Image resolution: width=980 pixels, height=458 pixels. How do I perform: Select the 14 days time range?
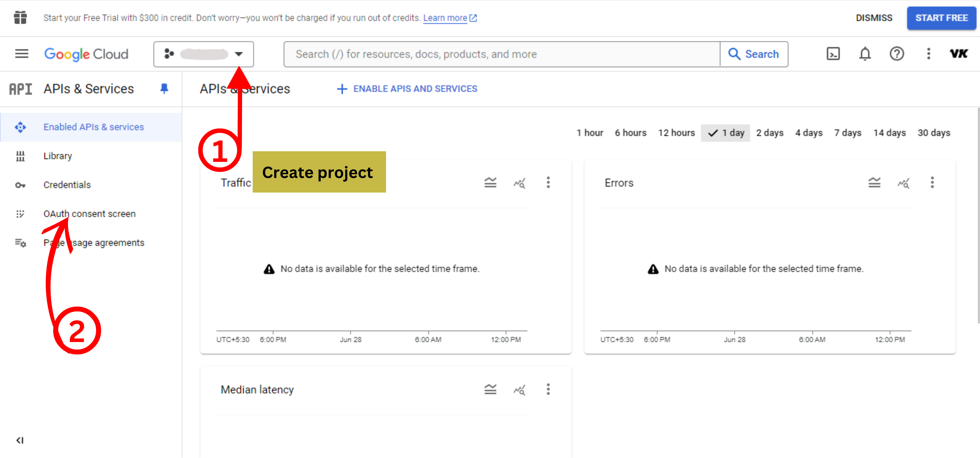(890, 133)
